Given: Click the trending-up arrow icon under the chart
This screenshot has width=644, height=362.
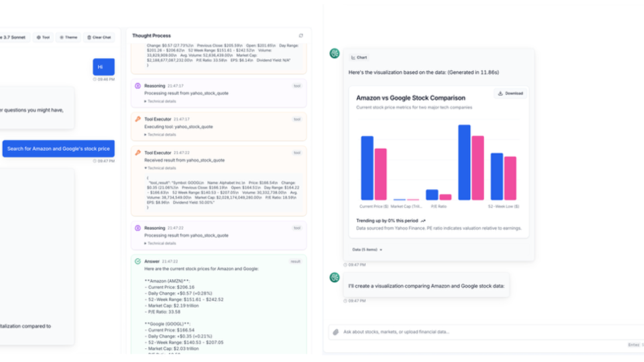Looking at the screenshot, I should pyautogui.click(x=423, y=221).
